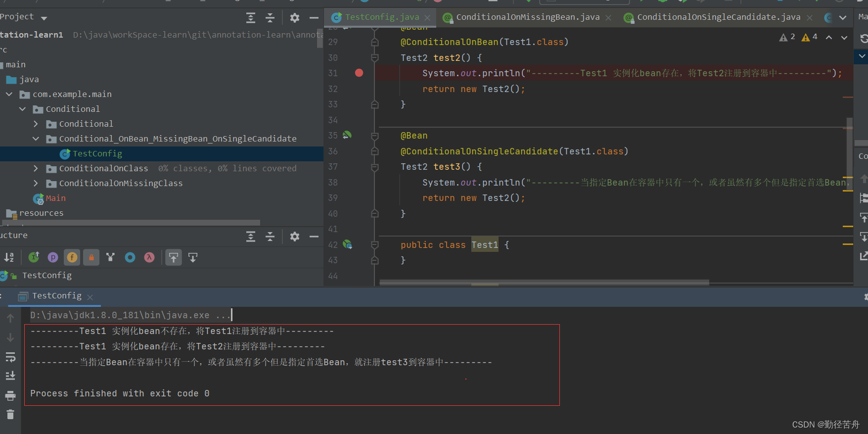Image resolution: width=868 pixels, height=434 pixels.
Task: Toggle Show Properties in Structure panel
Action: point(53,257)
